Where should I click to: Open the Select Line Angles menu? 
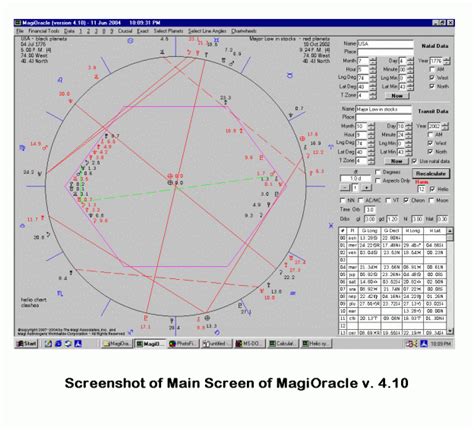(207, 31)
